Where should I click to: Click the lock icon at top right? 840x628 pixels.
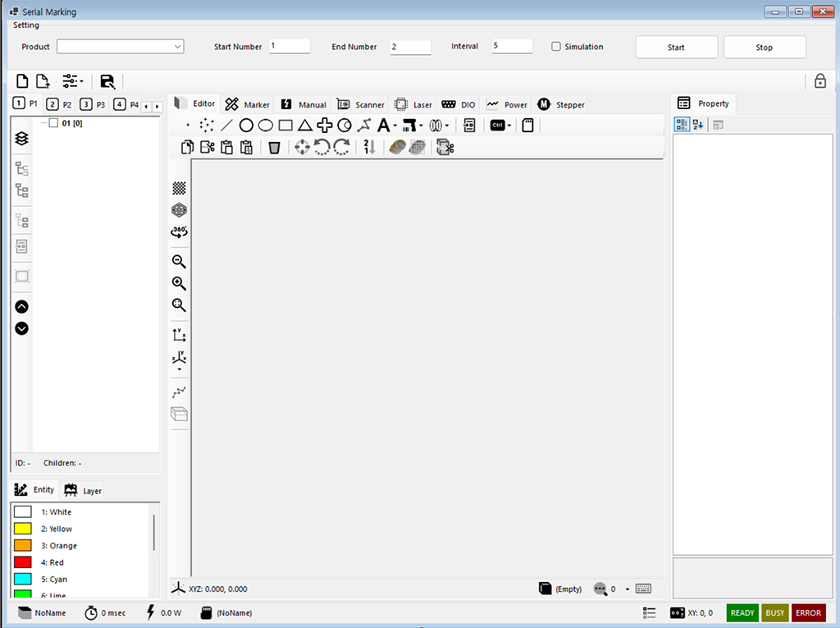[x=819, y=81]
